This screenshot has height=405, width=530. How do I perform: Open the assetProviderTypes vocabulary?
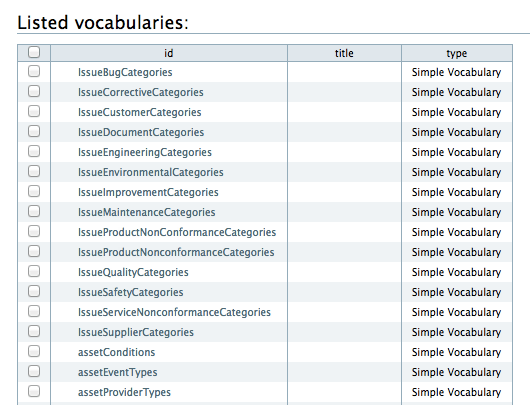click(x=124, y=392)
